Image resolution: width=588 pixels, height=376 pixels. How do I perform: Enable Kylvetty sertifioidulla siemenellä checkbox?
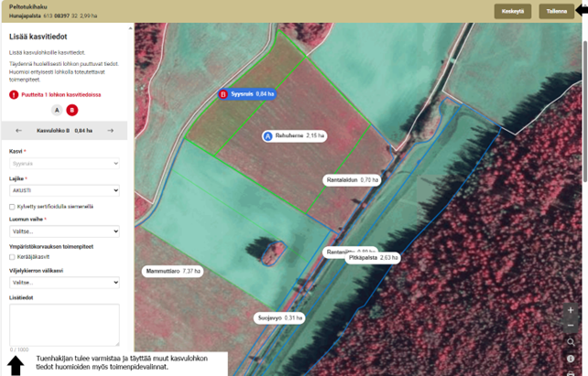pos(12,207)
